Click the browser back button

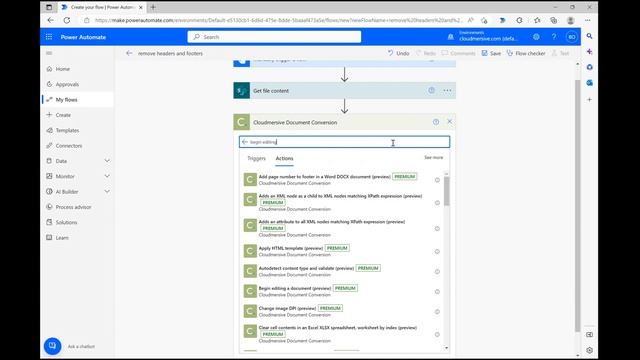50,20
